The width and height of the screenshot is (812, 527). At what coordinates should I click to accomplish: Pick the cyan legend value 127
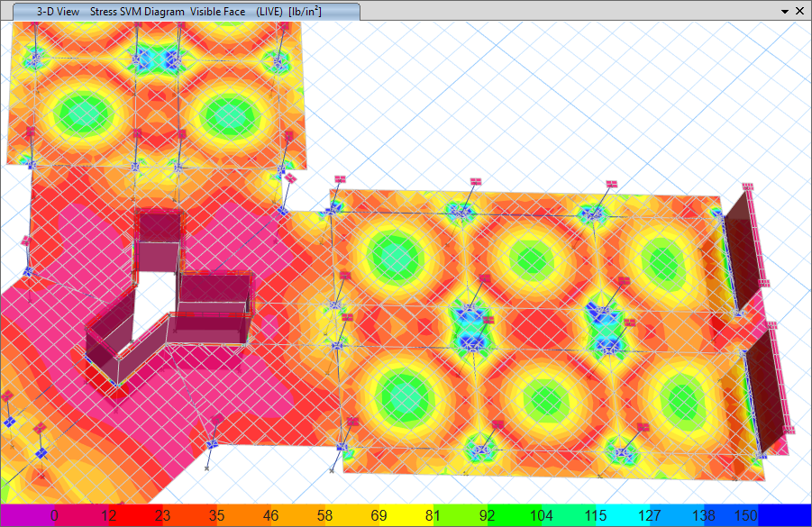coord(649,515)
